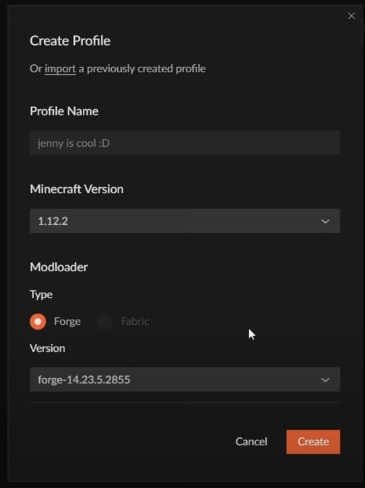Cancel profile creation

coord(251,442)
